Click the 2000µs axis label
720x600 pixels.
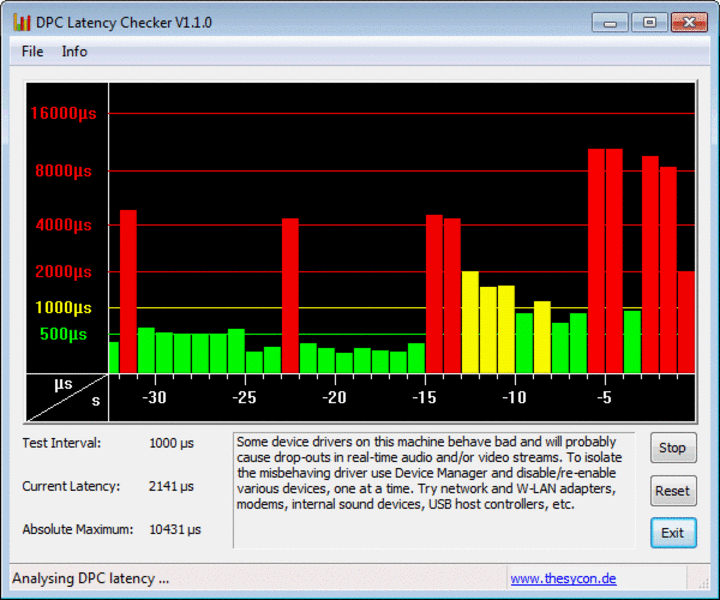(63, 272)
